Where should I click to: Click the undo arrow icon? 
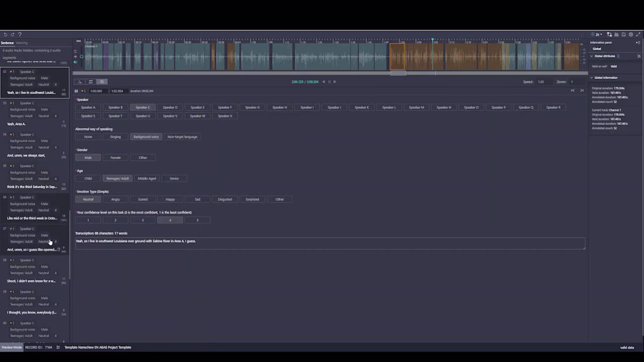pos(5,35)
